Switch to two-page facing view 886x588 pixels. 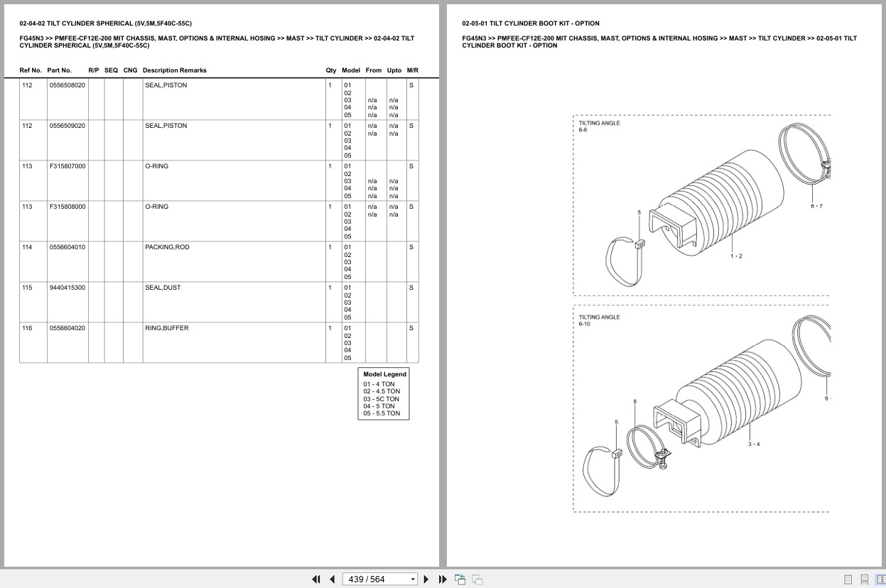click(x=881, y=579)
